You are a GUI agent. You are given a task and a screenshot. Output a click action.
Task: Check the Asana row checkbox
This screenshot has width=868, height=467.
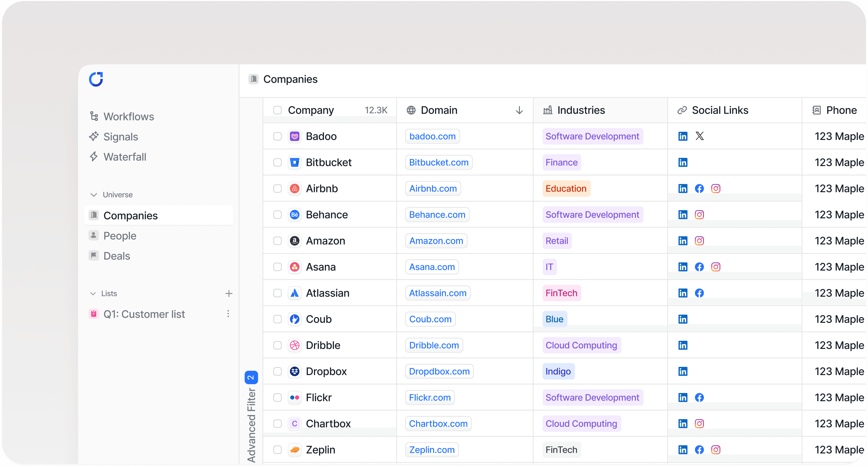(277, 267)
